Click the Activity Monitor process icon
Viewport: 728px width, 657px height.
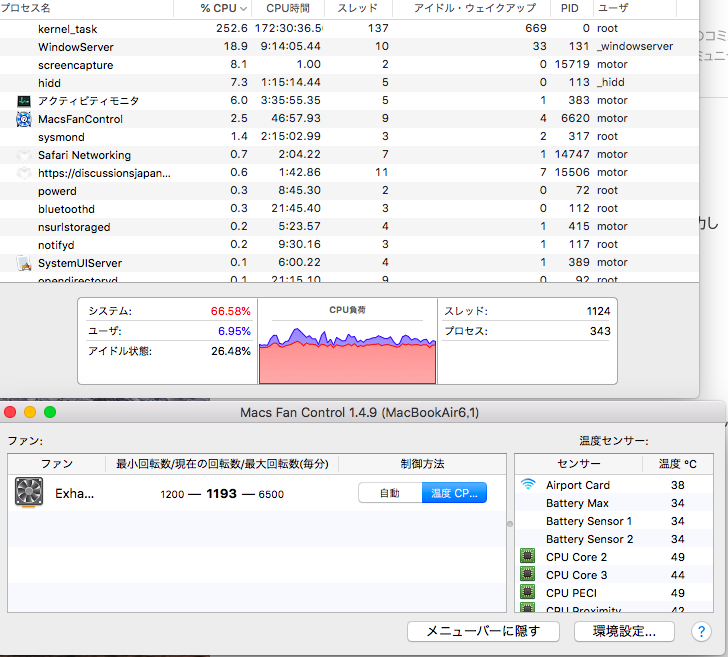[24, 101]
